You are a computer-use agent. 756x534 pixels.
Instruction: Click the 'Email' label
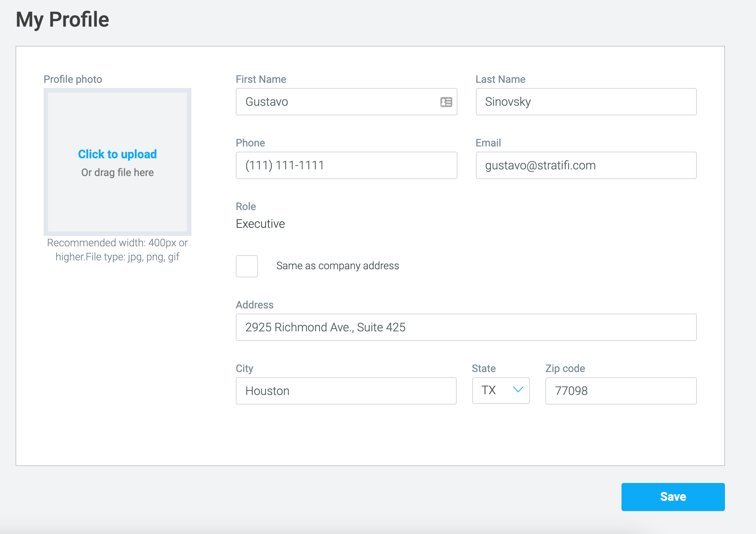[488, 143]
